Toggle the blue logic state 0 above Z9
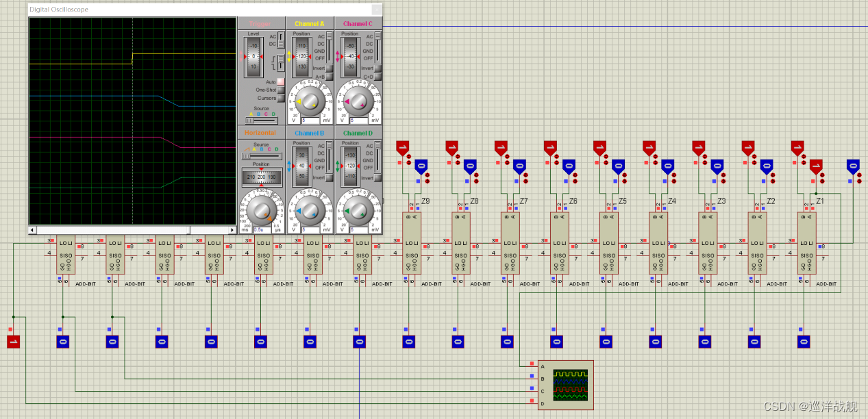868x419 pixels. (421, 165)
